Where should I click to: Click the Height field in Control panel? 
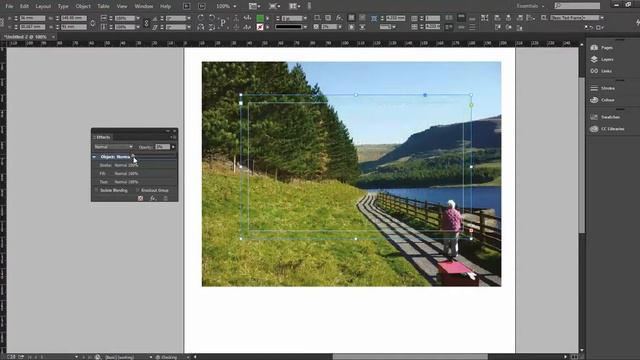(74, 27)
